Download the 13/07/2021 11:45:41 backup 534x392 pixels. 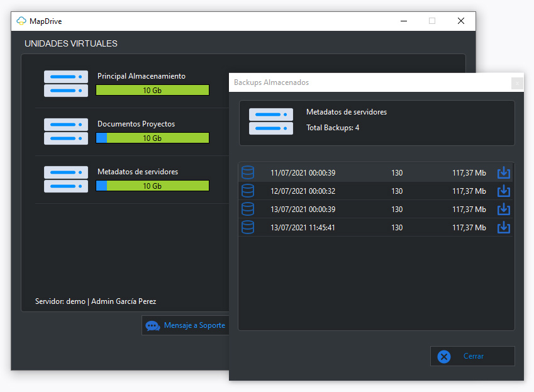tap(503, 228)
